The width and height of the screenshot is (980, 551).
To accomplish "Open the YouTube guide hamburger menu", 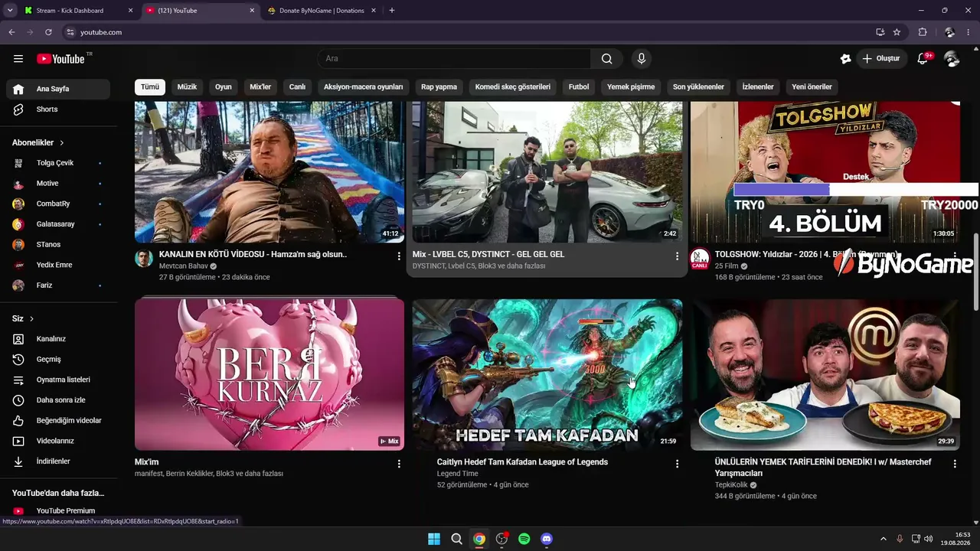I will 18,59.
